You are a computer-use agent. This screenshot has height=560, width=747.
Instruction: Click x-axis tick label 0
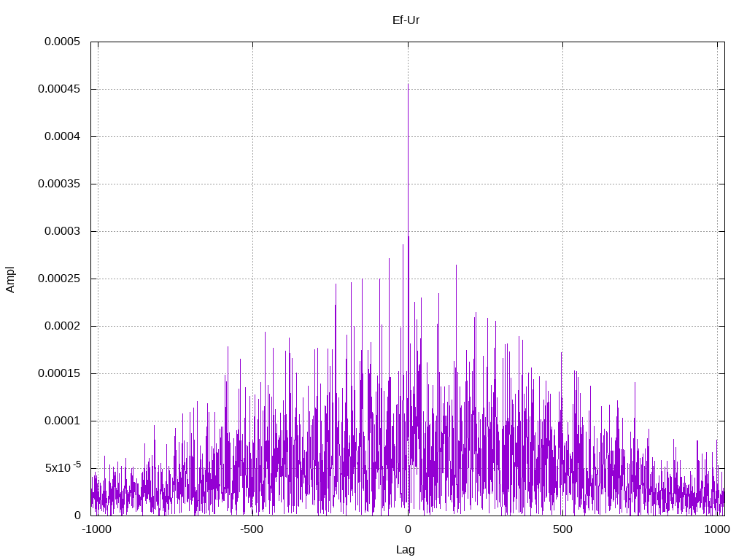tap(408, 529)
